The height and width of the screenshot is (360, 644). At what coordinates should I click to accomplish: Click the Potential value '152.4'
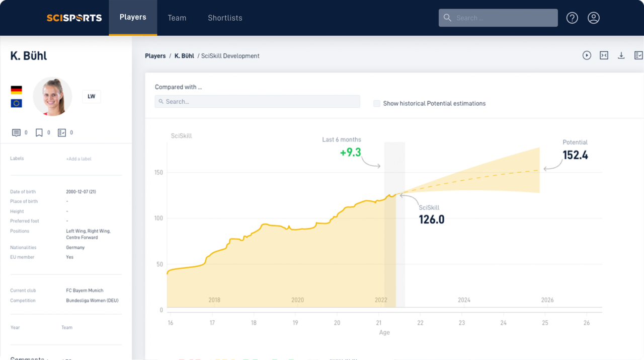(575, 155)
